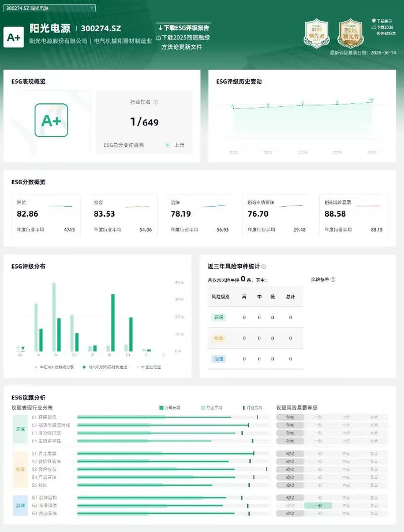
Task: Click the orange 社会 tag in risk table
Action: point(219,338)
